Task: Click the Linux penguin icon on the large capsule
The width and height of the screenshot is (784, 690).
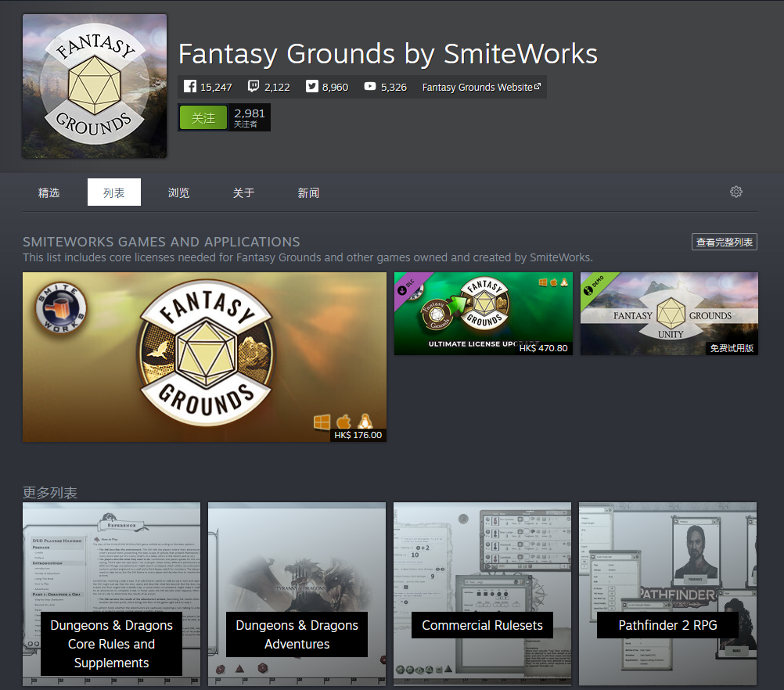Action: pos(365,422)
